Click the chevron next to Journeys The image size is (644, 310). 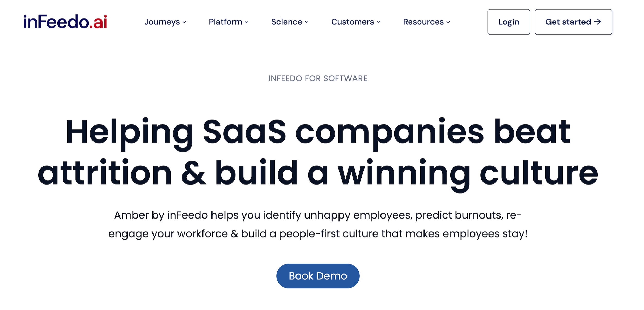[x=184, y=22]
